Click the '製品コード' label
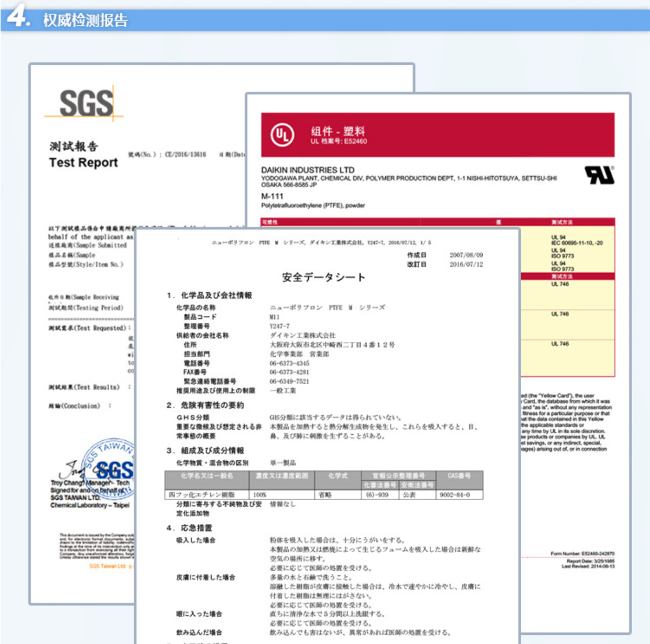 (x=200, y=317)
